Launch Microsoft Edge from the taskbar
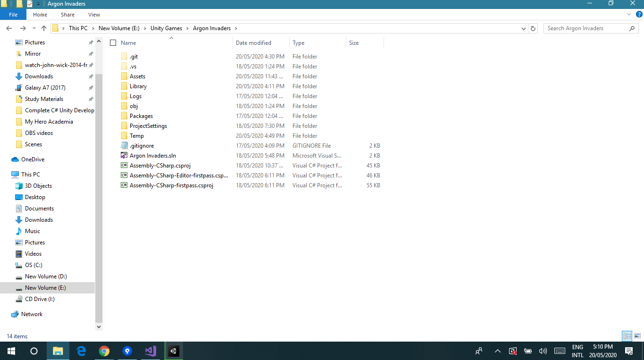The height and width of the screenshot is (360, 644). 81,351
